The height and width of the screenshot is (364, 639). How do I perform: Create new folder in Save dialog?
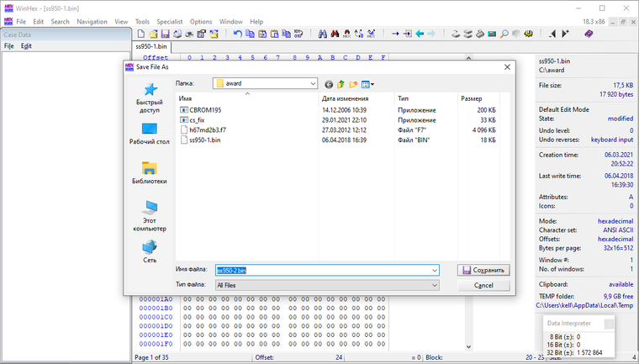coord(353,84)
